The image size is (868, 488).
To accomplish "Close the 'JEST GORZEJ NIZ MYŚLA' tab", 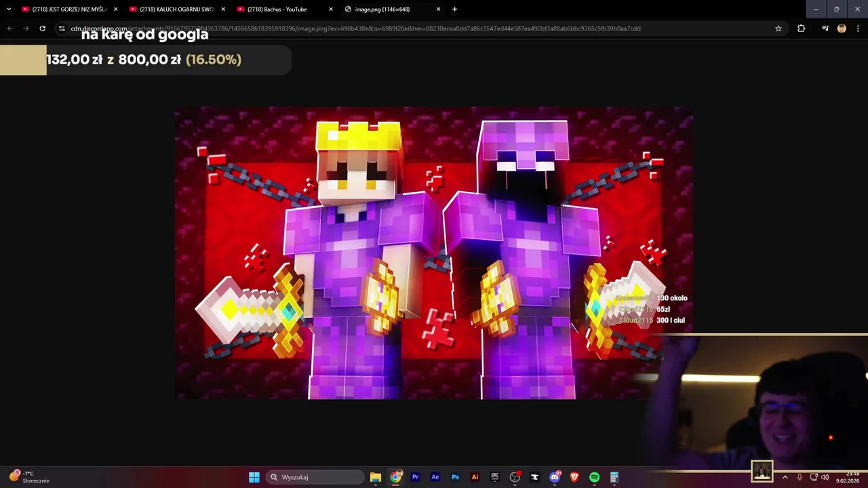I will [x=115, y=9].
